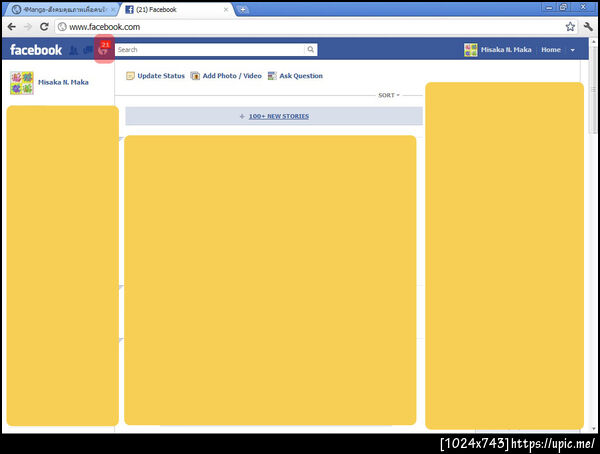Click sidebar profile picture of Misaka
The height and width of the screenshot is (454, 600).
22,83
